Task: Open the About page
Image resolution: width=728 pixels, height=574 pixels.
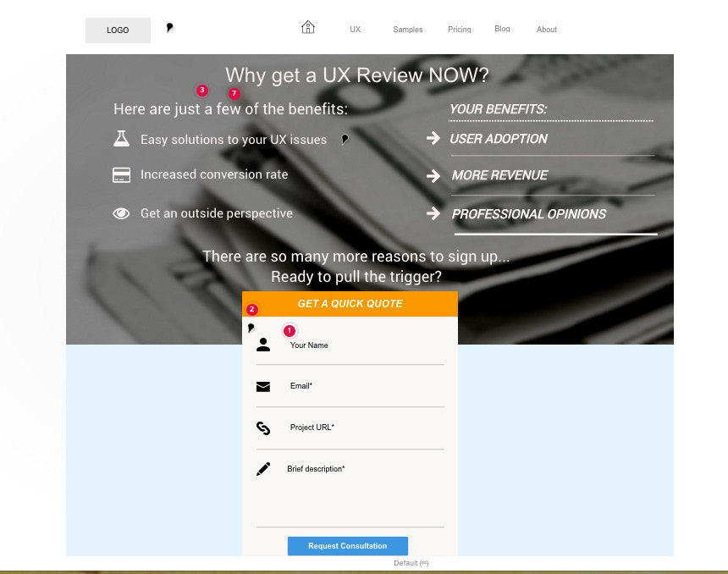Action: coord(547,30)
